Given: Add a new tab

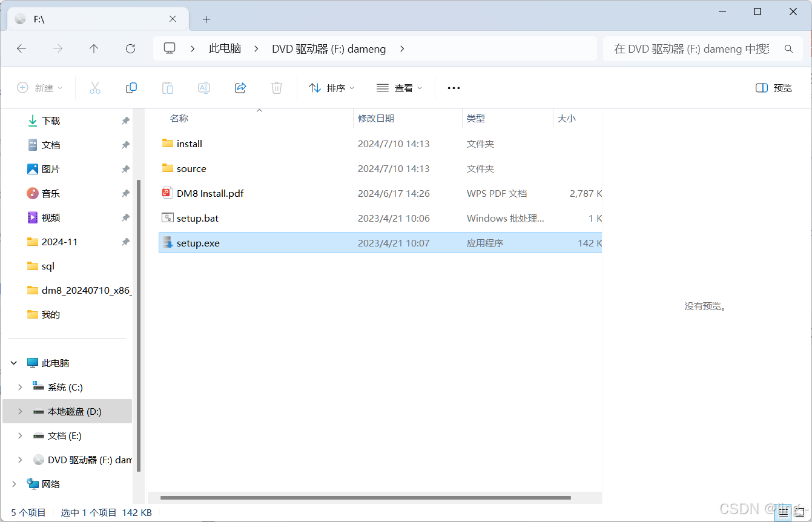Looking at the screenshot, I should 206,19.
